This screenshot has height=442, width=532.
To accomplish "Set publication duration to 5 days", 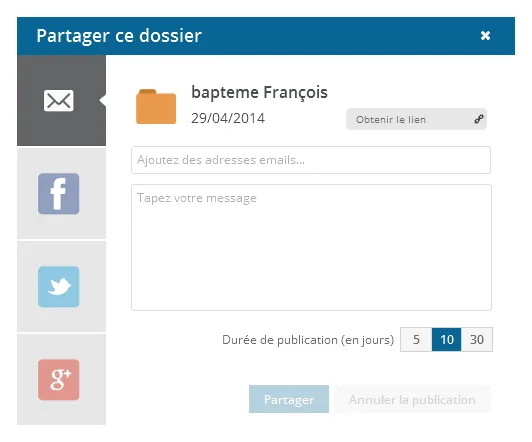I will tap(416, 340).
